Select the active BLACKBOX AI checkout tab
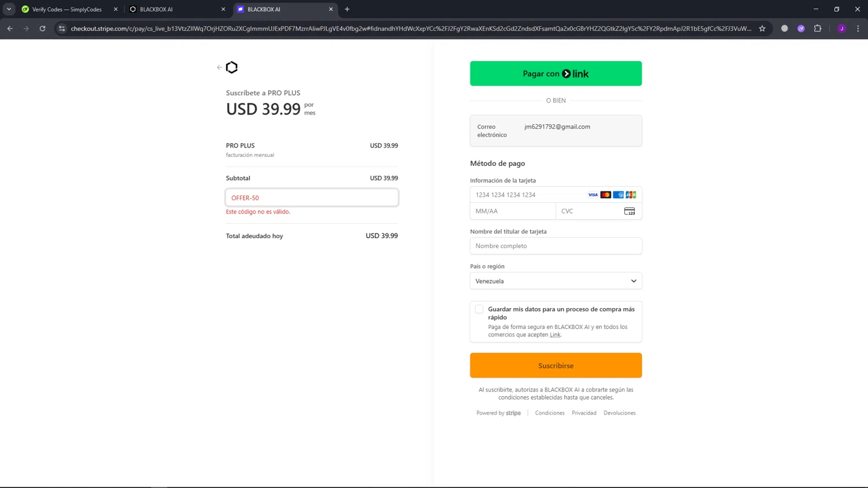868x488 pixels. [285, 9]
